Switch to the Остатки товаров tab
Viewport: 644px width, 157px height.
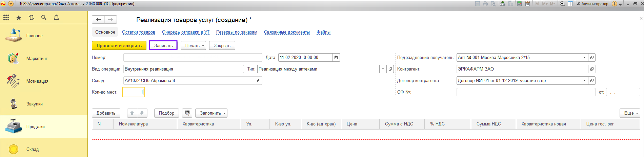[x=139, y=32]
